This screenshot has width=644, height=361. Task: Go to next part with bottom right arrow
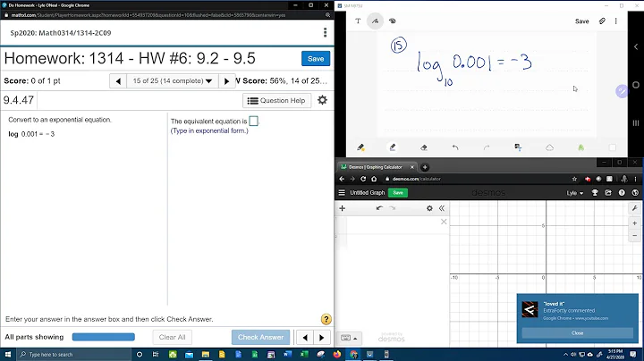[322, 337]
